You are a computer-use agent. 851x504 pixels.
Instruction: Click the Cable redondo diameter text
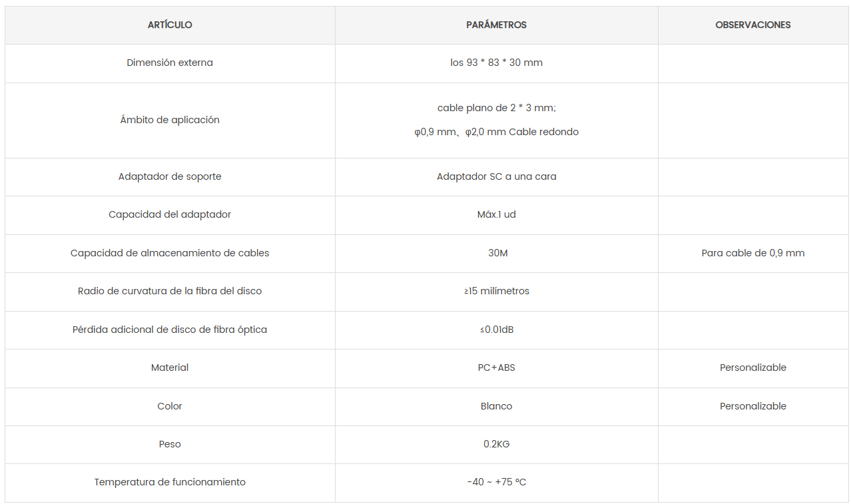pyautogui.click(x=496, y=132)
